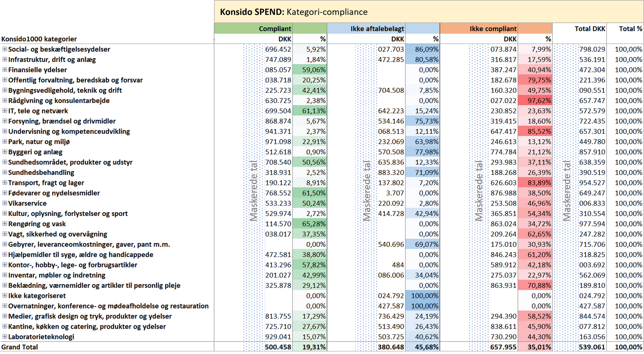644x354 pixels.
Task: Expand Gebyrer, leveranceomkostninger, gaver, pant row
Action: click(x=5, y=244)
